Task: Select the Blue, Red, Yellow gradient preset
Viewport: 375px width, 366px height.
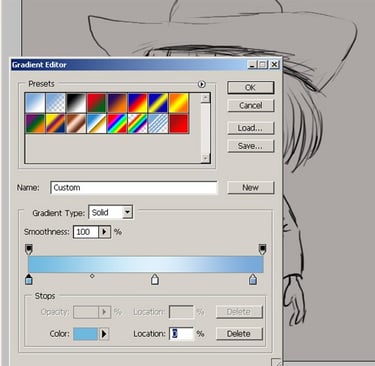Action: (138, 103)
